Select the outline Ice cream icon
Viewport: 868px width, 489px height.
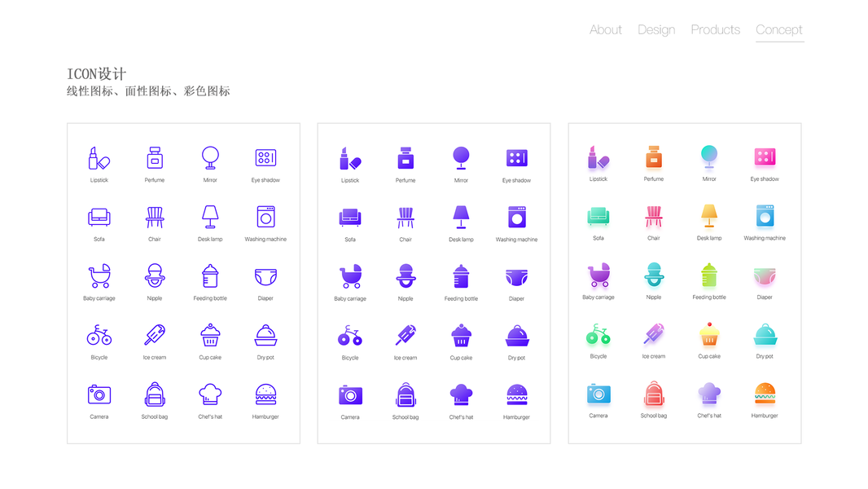pos(155,335)
